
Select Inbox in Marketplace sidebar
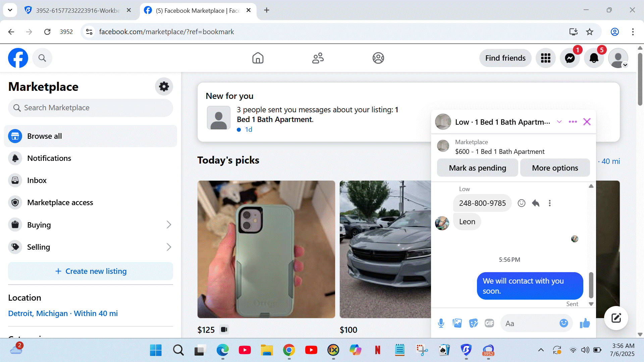click(37, 180)
